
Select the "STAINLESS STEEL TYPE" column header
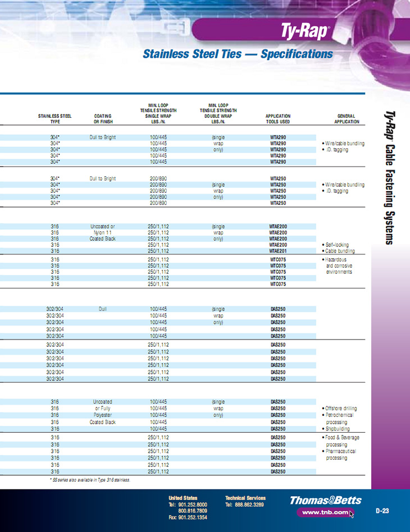pos(54,119)
